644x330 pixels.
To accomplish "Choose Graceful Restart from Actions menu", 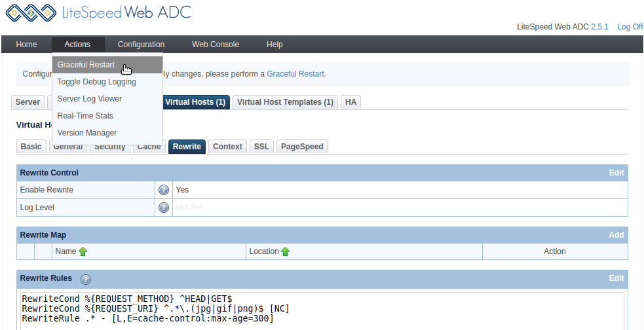I will (x=107, y=65).
